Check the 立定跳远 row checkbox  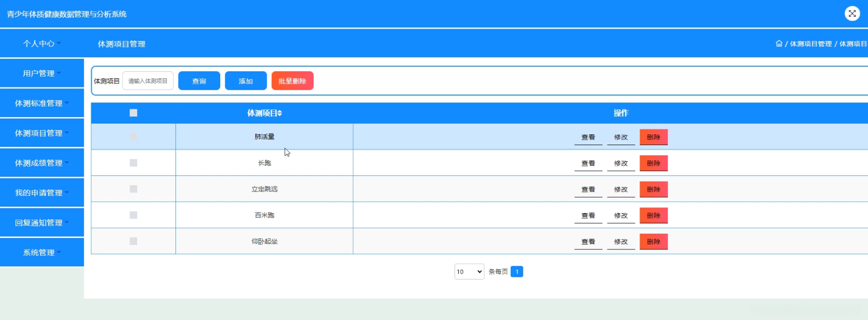[133, 189]
